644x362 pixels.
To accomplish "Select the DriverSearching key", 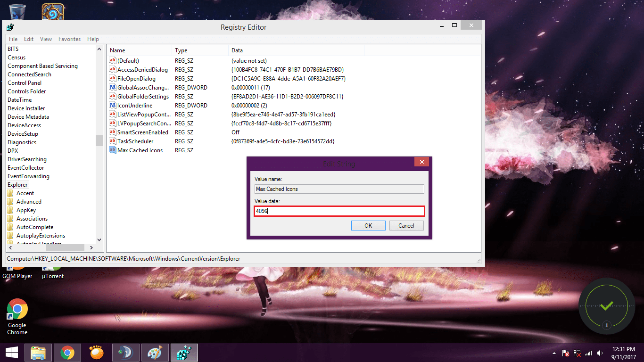I will tap(27, 159).
